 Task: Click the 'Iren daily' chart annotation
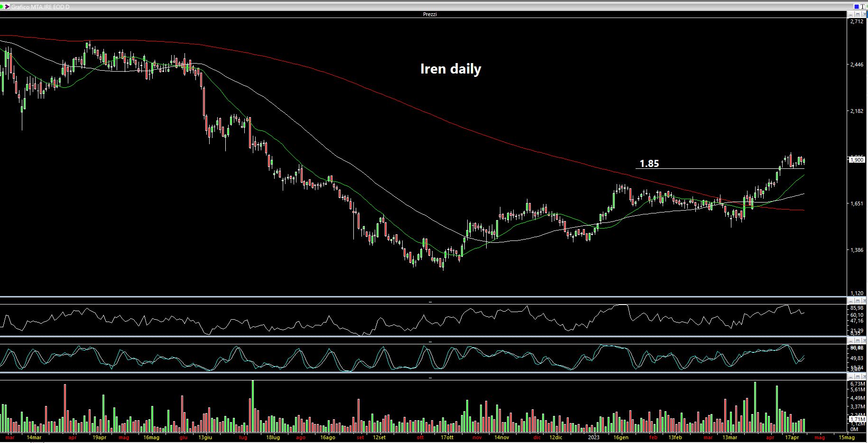coord(451,69)
